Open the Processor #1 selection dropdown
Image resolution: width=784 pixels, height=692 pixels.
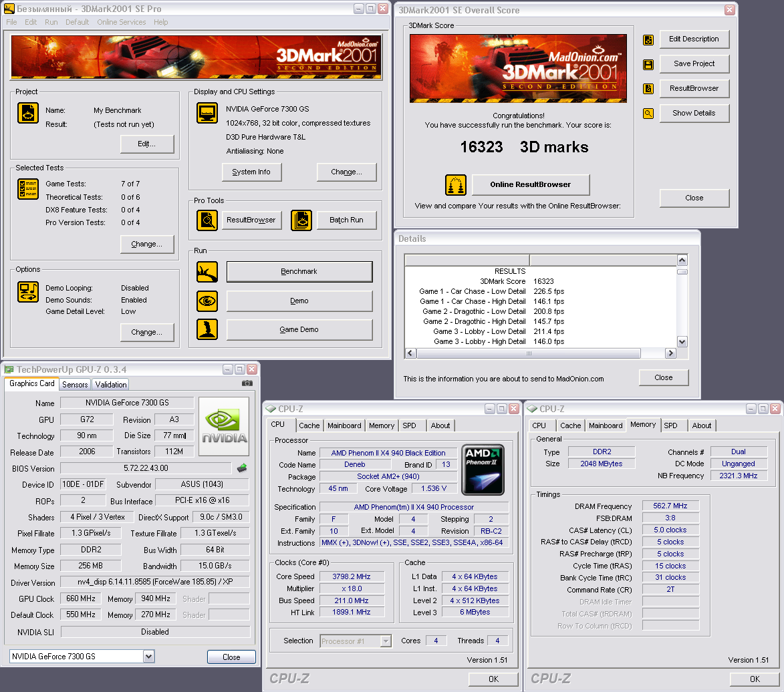[x=386, y=641]
